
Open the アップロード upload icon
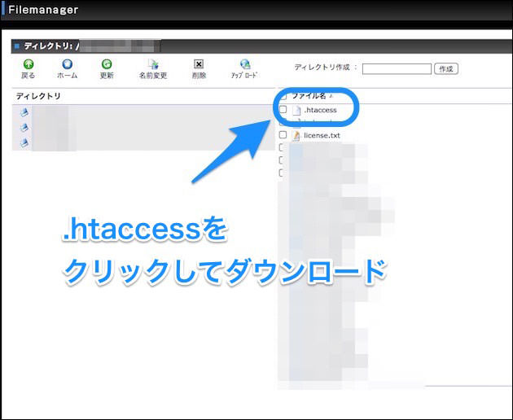click(245, 64)
